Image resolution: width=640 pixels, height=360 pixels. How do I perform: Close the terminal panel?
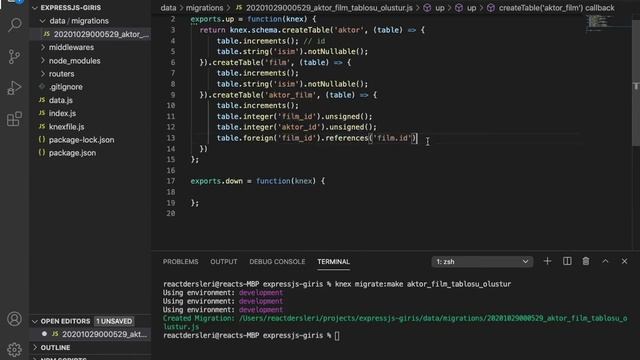click(624, 261)
